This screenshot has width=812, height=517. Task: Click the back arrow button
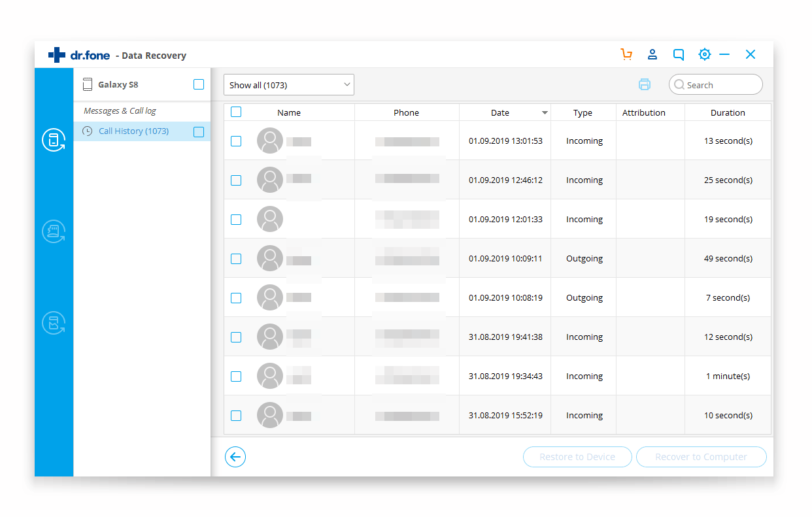(235, 457)
